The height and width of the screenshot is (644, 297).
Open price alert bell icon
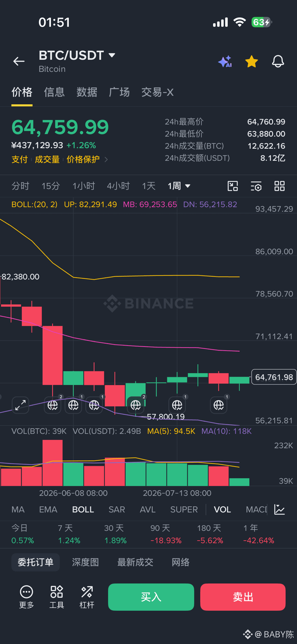point(278,62)
